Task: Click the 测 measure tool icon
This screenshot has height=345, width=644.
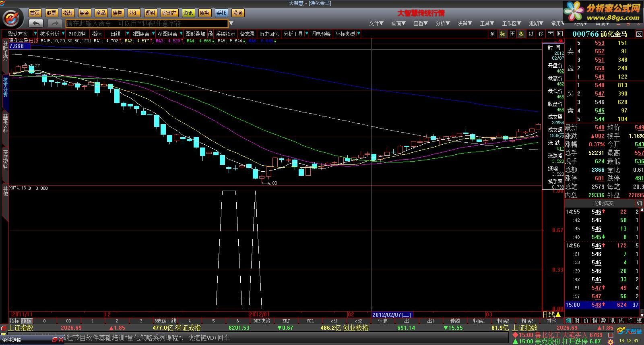Action: tap(493, 34)
